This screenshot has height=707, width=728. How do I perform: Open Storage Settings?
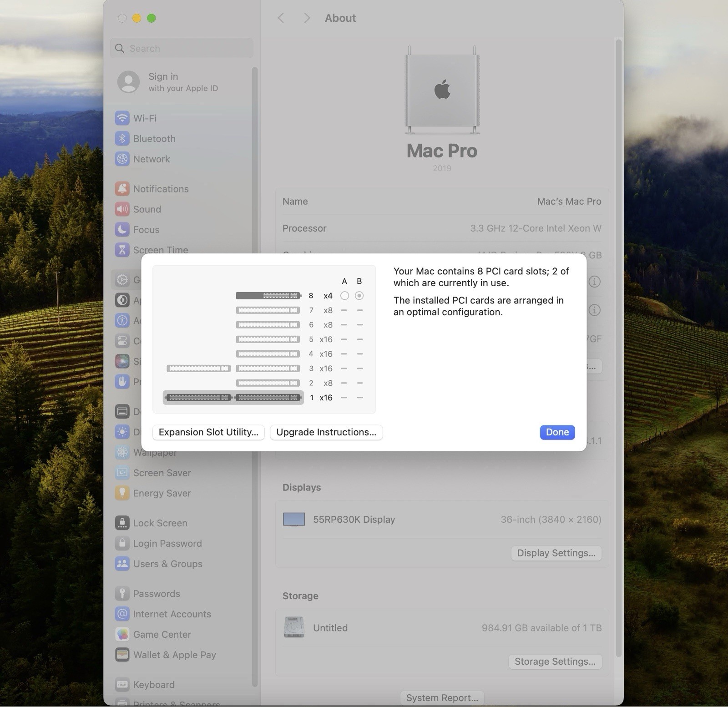(x=555, y=662)
